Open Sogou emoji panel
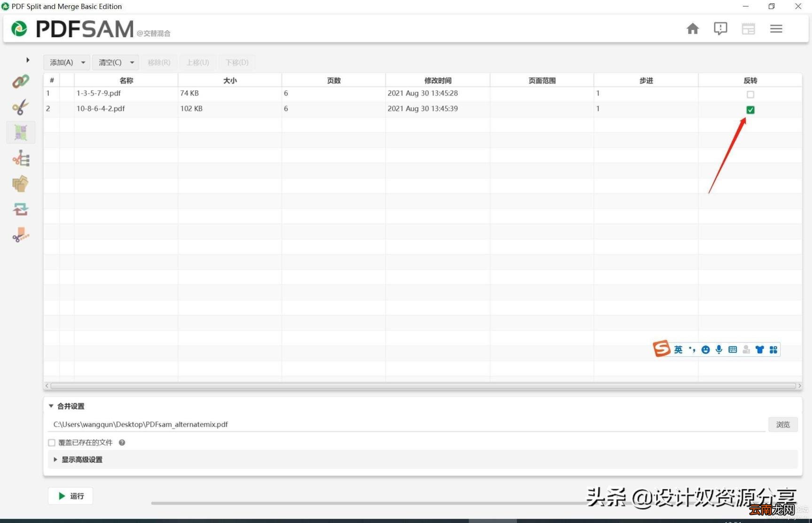The width and height of the screenshot is (812, 523). (x=705, y=349)
